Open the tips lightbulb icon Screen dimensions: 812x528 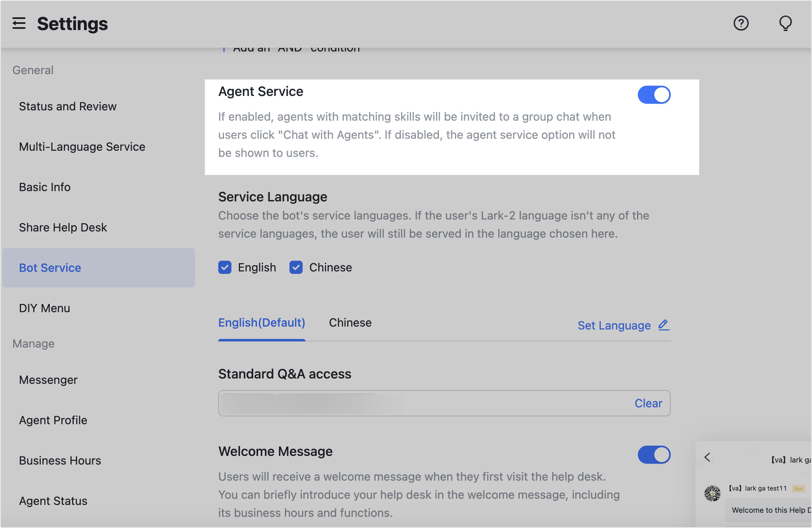785,23
